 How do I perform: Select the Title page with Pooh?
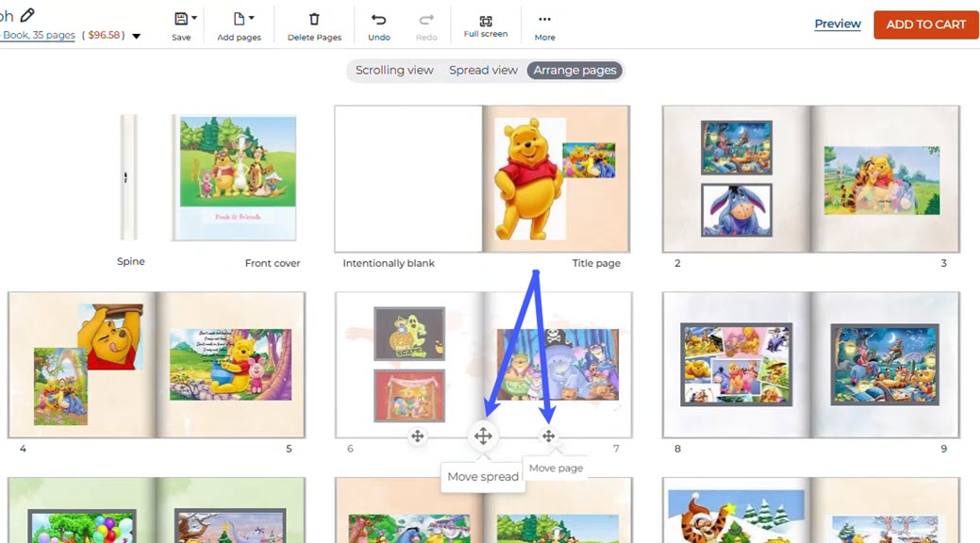(556, 179)
